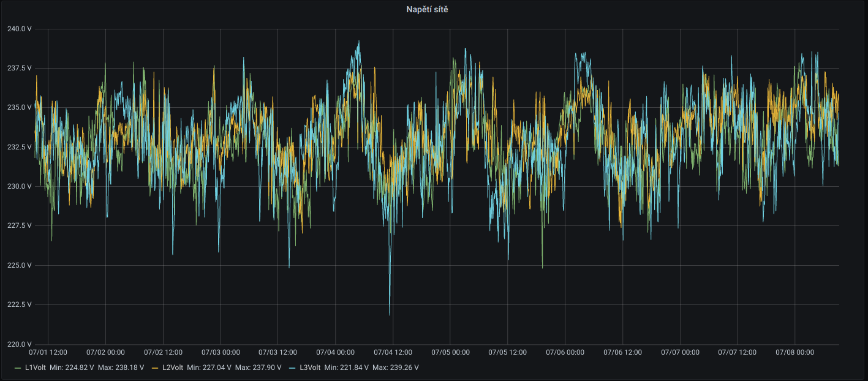Click the green L1Volt legend color swatch
The height and width of the screenshot is (381, 868).
click(17, 368)
